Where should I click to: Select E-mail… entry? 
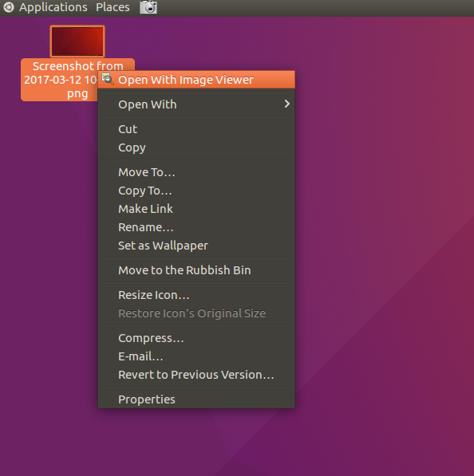pos(196,356)
